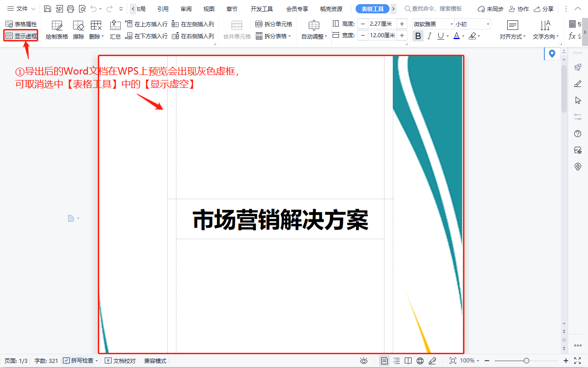Open the Review (审阅) ribbon tab
This screenshot has width=588, height=368.
tap(186, 9)
